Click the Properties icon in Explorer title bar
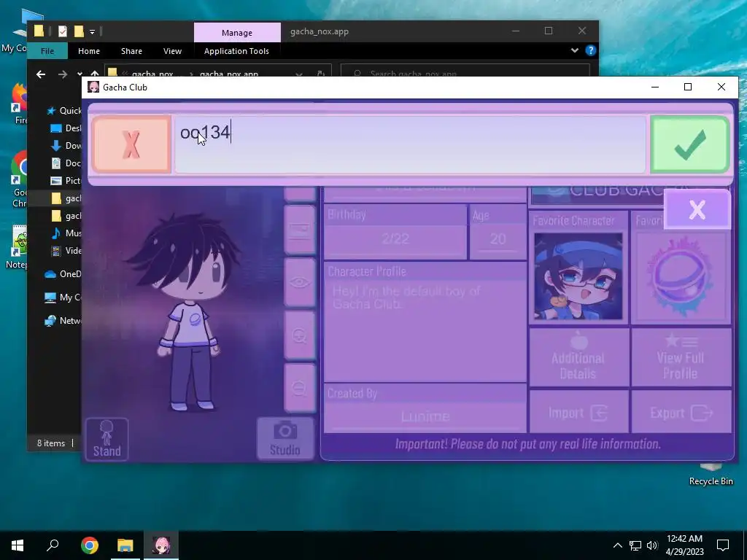747x560 pixels. tap(63, 31)
